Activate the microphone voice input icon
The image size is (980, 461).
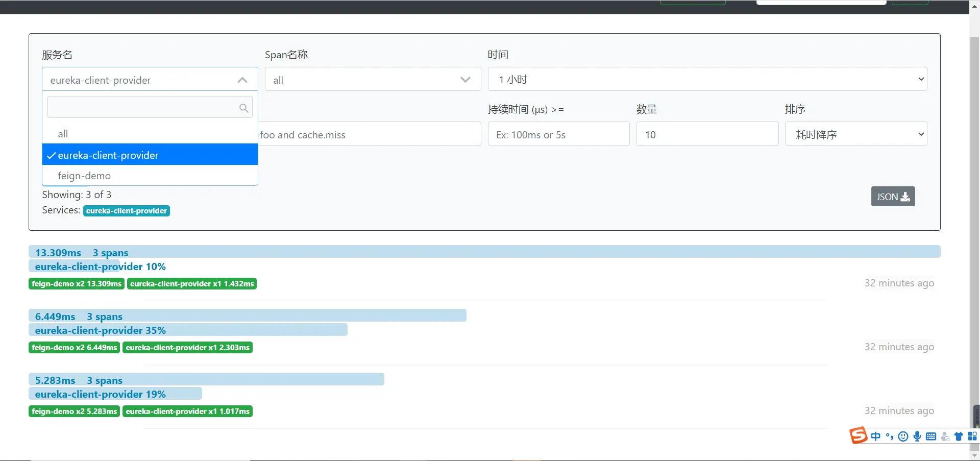coord(917,436)
